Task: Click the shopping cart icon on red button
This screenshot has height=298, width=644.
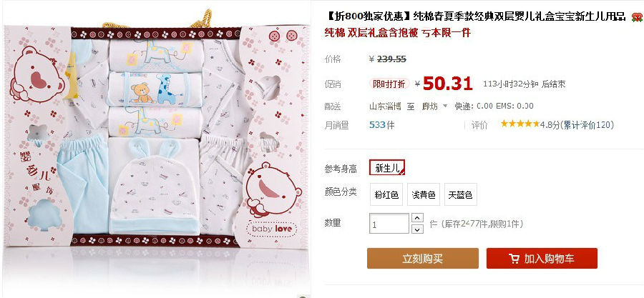Action: pos(514,259)
